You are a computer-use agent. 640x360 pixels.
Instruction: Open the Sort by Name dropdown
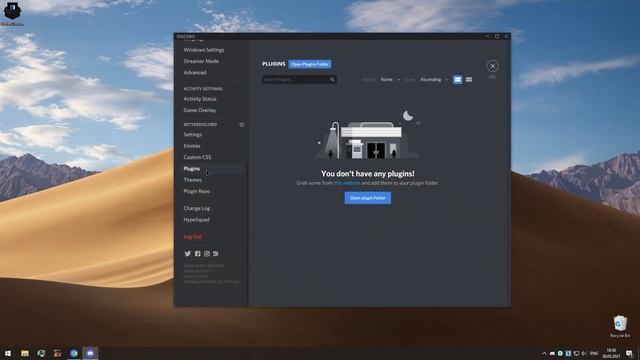click(390, 80)
